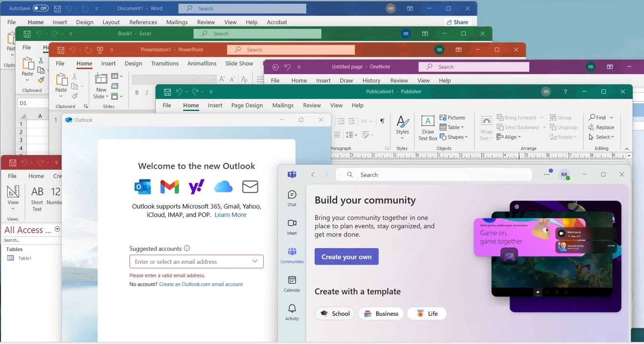Toggle the AutoSave switch in Word
Screen dimensions: 644x344
(x=41, y=8)
